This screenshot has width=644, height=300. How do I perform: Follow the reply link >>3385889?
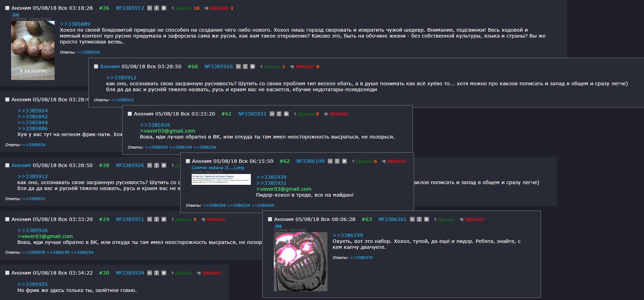pos(75,24)
